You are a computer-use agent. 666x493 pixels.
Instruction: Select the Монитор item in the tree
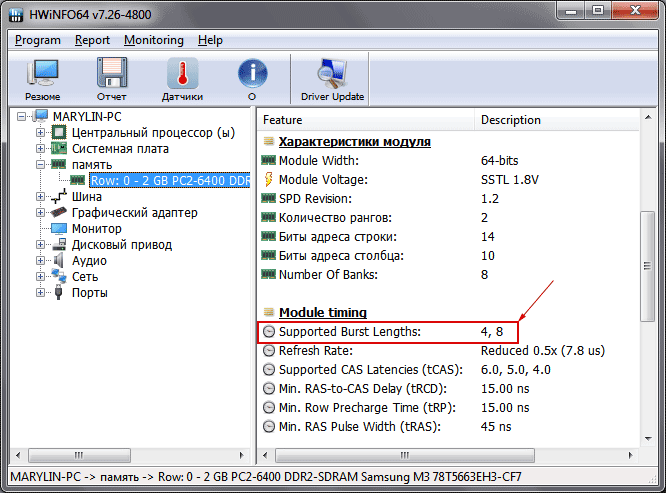[97, 229]
